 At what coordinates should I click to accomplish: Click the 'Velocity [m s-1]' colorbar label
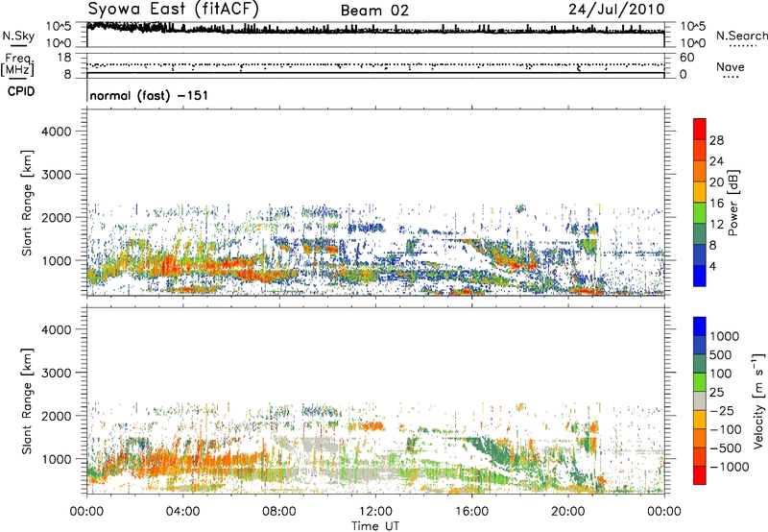758,400
